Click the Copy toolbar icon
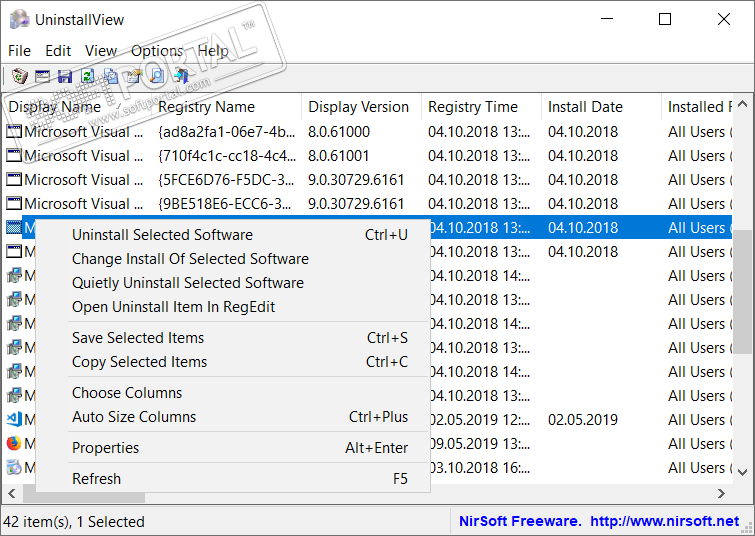755x536 pixels. 110,76
